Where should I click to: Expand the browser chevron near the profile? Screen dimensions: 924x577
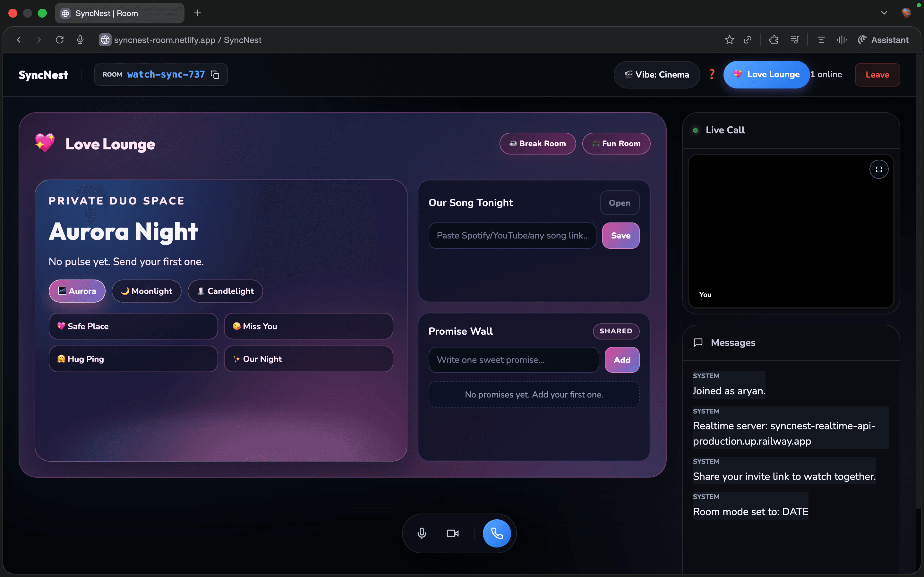884,13
